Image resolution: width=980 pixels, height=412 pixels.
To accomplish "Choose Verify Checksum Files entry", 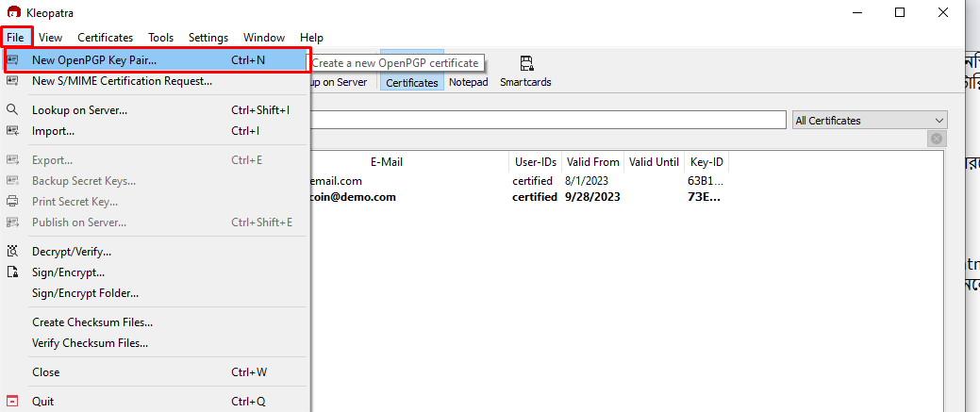I will coord(156,342).
